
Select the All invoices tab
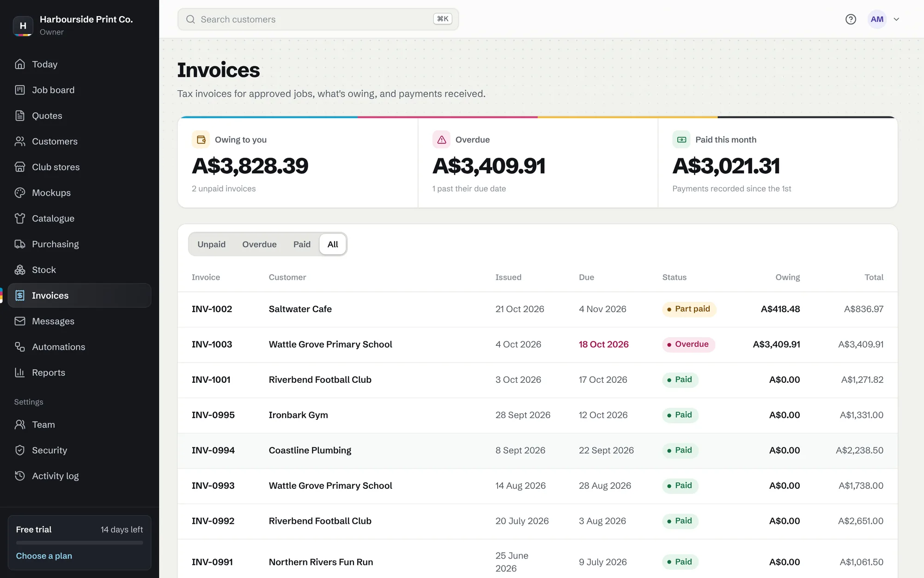pyautogui.click(x=333, y=244)
